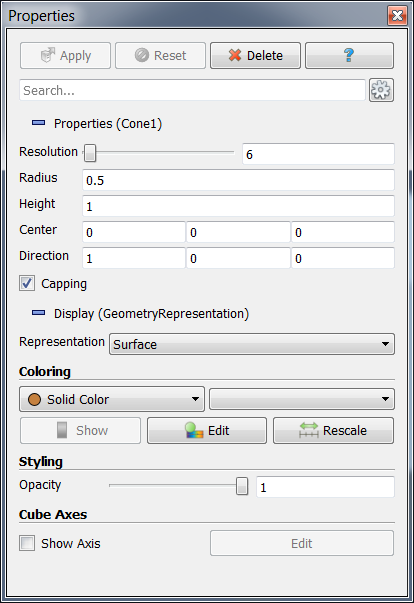Image resolution: width=414 pixels, height=603 pixels.
Task: Click the Rescale range button
Action: pos(333,430)
